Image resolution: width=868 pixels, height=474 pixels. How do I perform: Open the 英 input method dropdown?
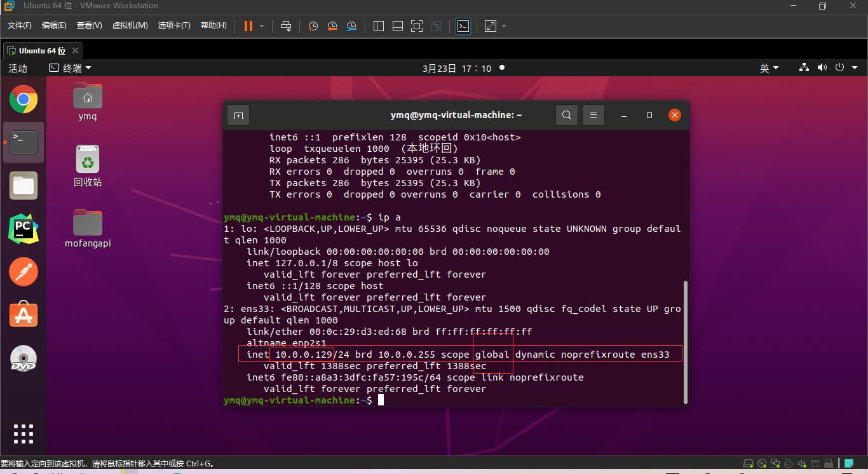coord(770,68)
